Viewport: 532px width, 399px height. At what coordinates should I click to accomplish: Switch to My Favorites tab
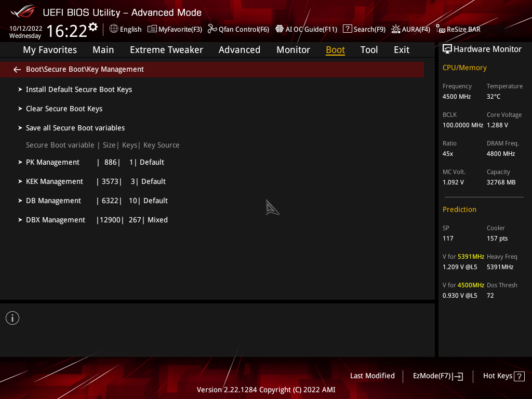tap(50, 50)
